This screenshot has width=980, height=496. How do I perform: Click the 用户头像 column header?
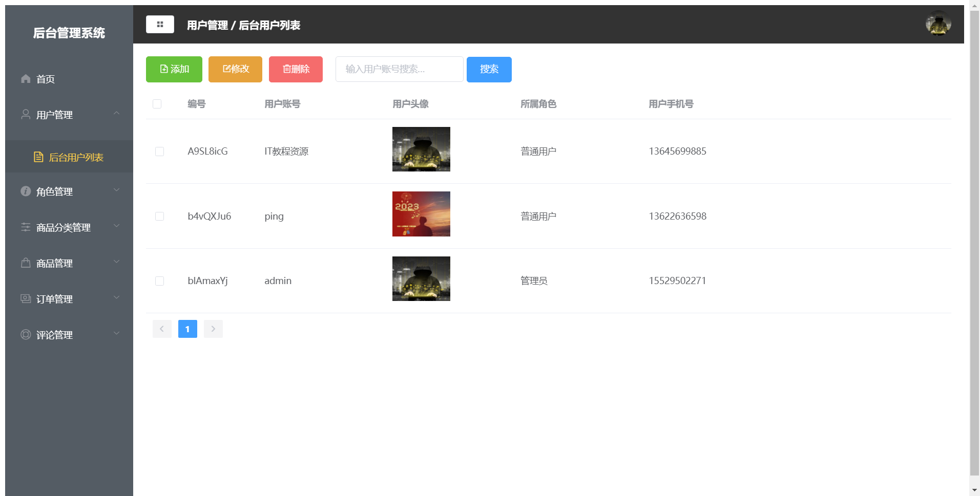click(410, 104)
